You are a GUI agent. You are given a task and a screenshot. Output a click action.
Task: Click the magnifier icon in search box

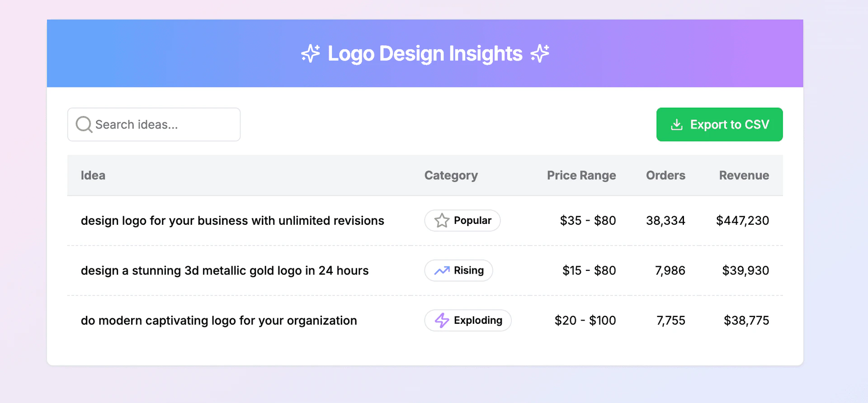coord(84,124)
